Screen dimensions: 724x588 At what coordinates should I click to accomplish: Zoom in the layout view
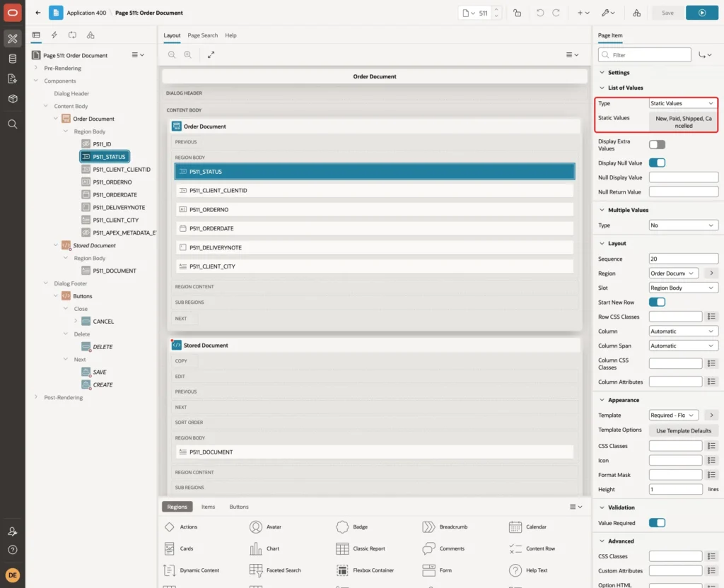click(x=188, y=54)
